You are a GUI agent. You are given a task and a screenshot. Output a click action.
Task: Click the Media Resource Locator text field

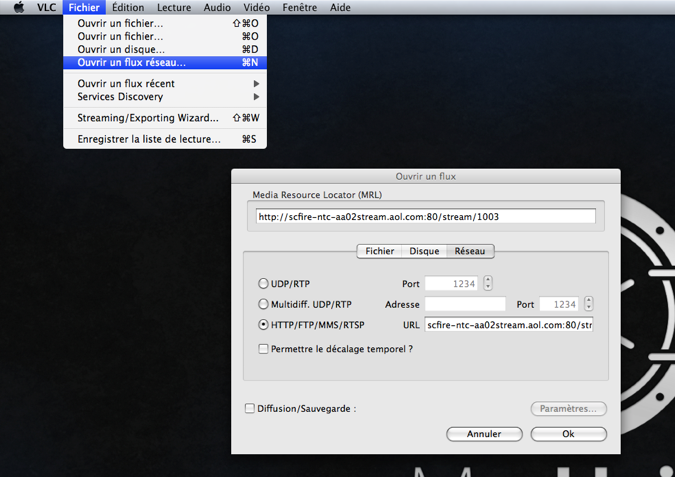(x=425, y=216)
